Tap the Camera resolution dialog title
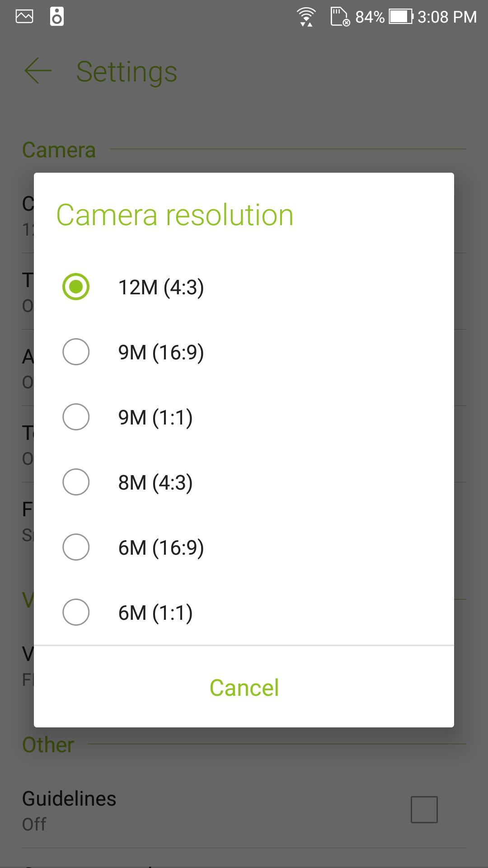The height and width of the screenshot is (868, 488). click(175, 215)
